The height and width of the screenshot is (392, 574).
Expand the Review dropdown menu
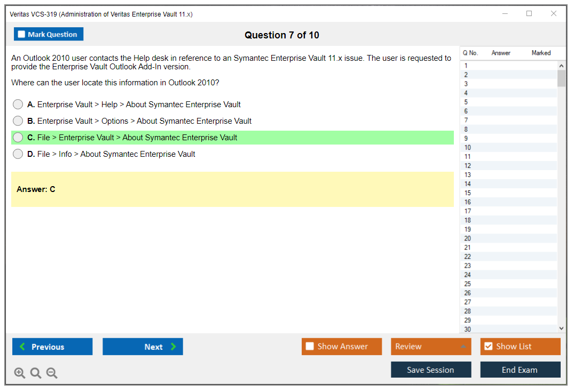pos(430,347)
